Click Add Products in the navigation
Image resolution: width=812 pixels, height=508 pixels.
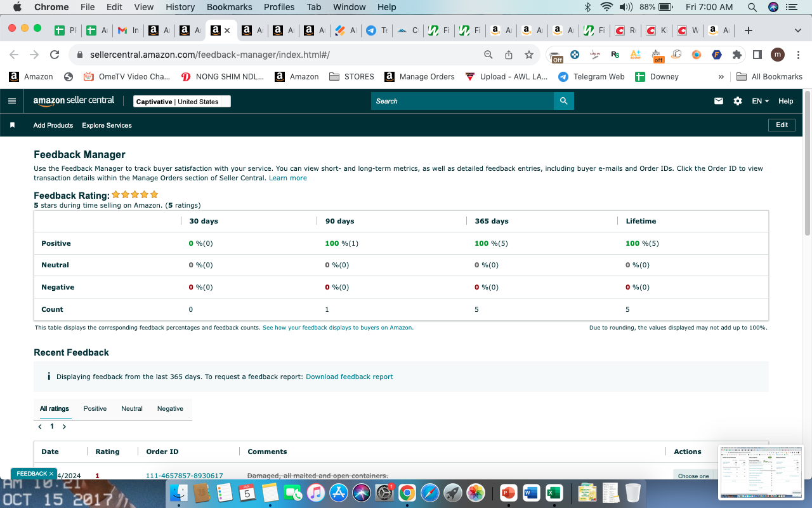(53, 125)
